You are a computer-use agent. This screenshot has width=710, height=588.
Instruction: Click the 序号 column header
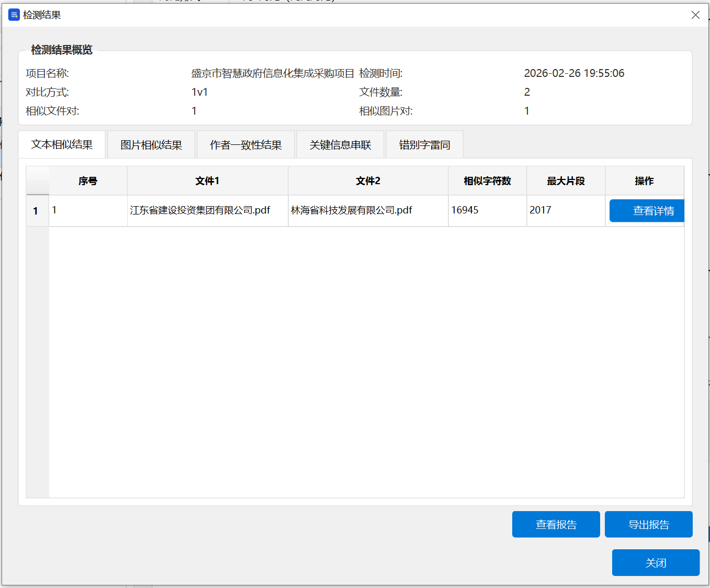click(x=87, y=180)
